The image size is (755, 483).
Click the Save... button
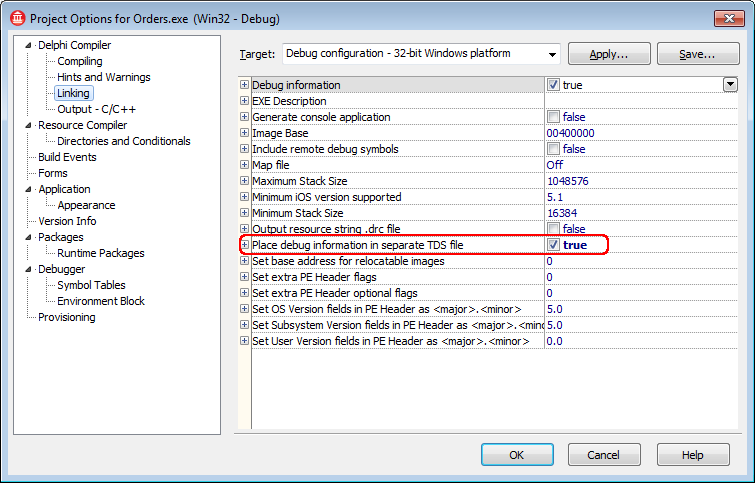tap(696, 53)
